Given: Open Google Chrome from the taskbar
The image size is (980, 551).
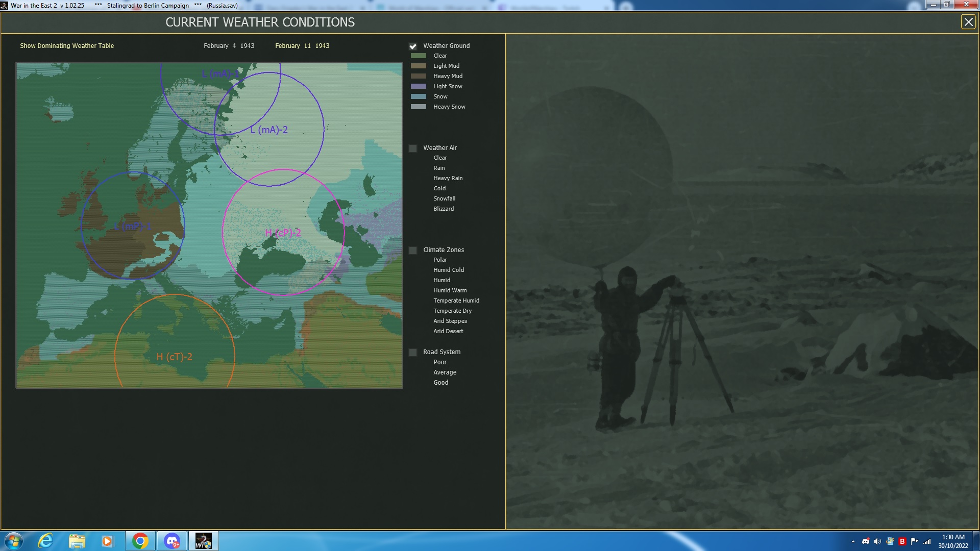Looking at the screenshot, I should point(140,541).
